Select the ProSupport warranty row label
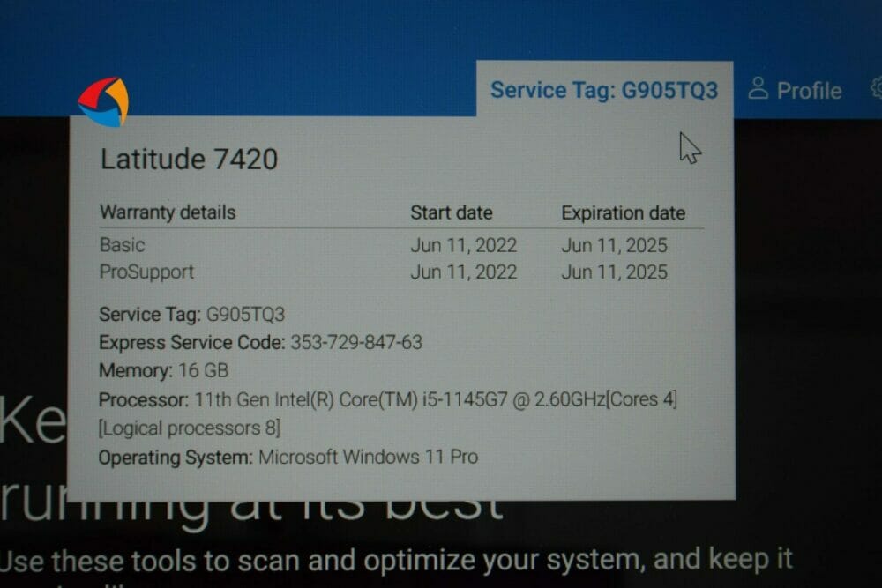The width and height of the screenshot is (882, 588). [146, 272]
